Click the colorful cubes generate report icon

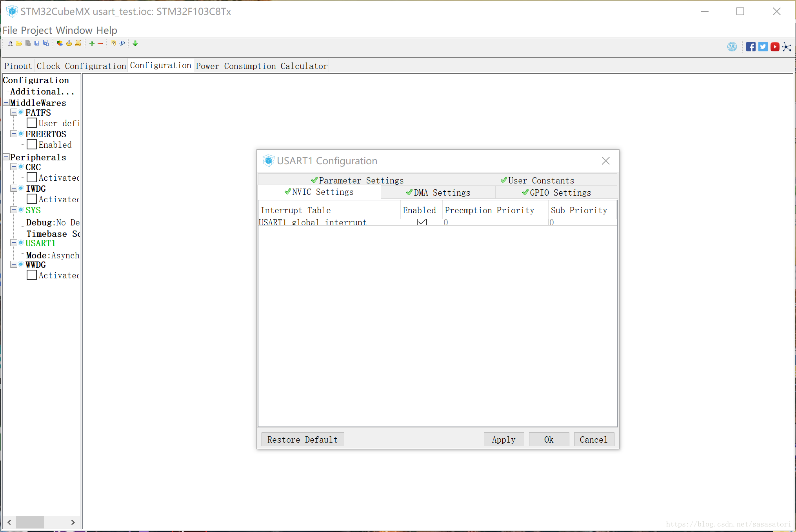pos(60,44)
